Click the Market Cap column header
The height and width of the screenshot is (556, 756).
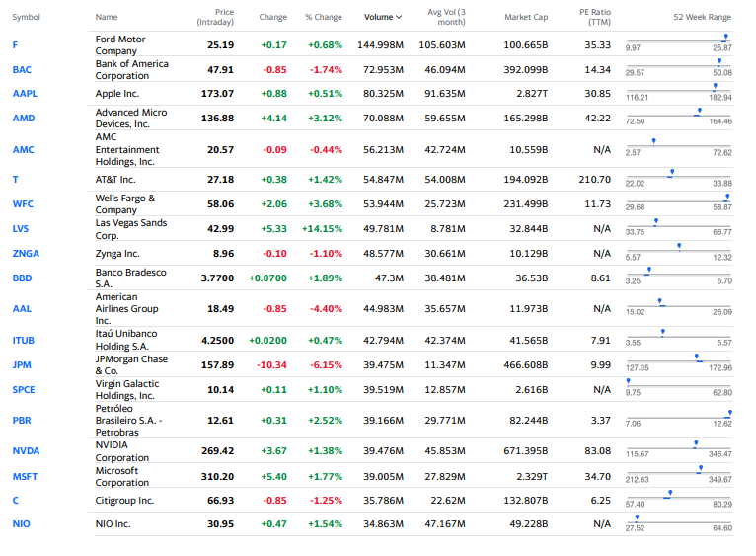pos(526,17)
